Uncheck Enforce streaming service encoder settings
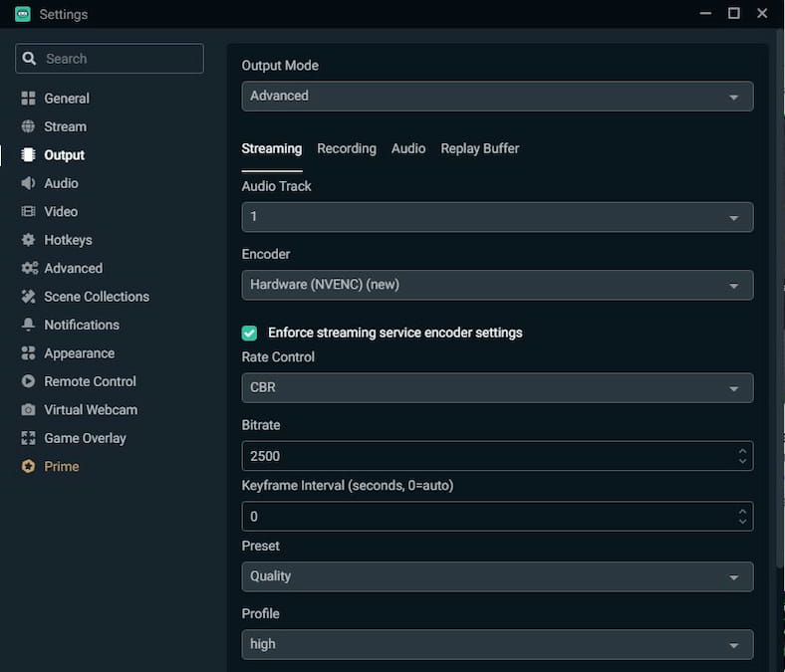Screen dimensions: 785x672 click(x=249, y=333)
